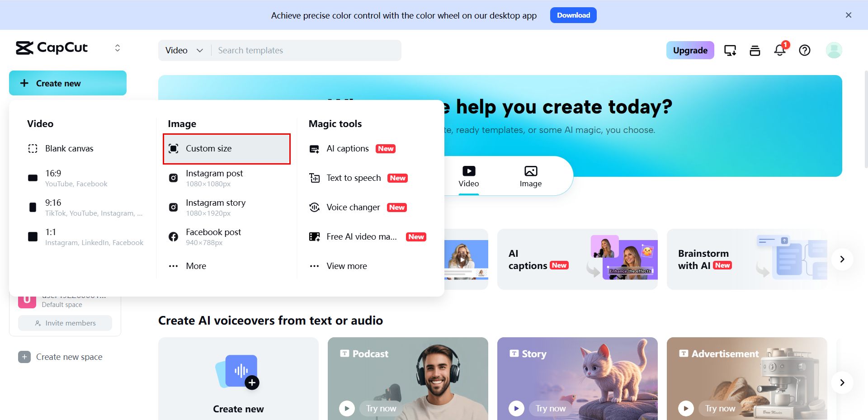Viewport: 868px width, 420px height.
Task: Show next voiceover cards with right arrow
Action: pyautogui.click(x=842, y=382)
